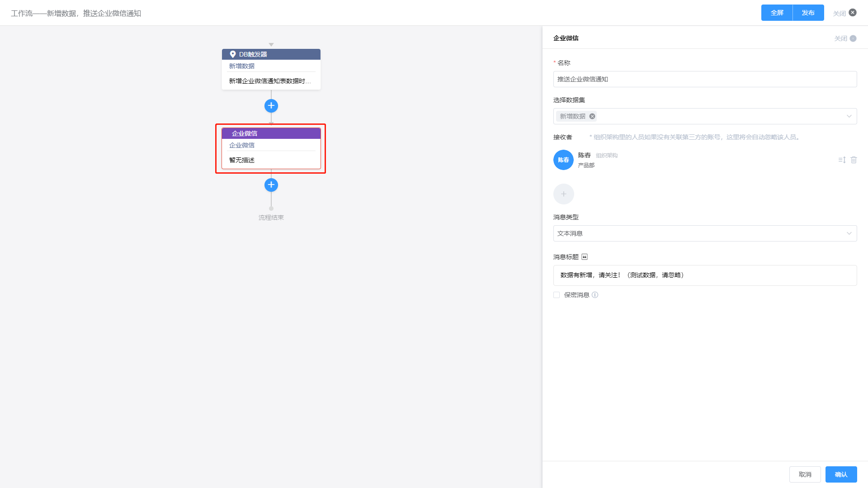
Task: Open the 消息类型 dropdown showing 文本消息
Action: click(705, 233)
